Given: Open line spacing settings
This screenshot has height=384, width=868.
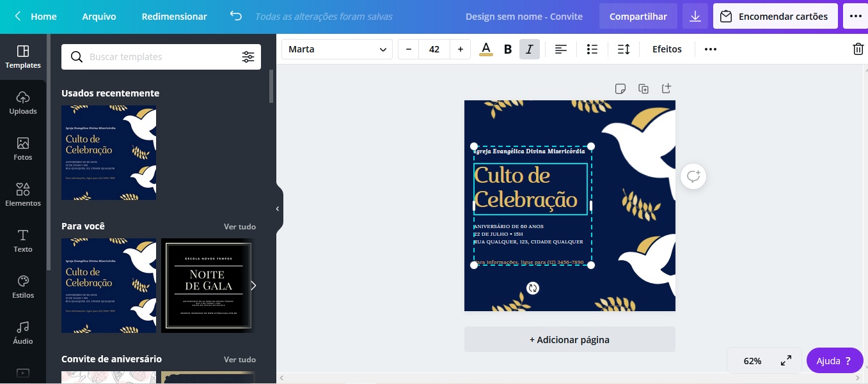Looking at the screenshot, I should (624, 49).
